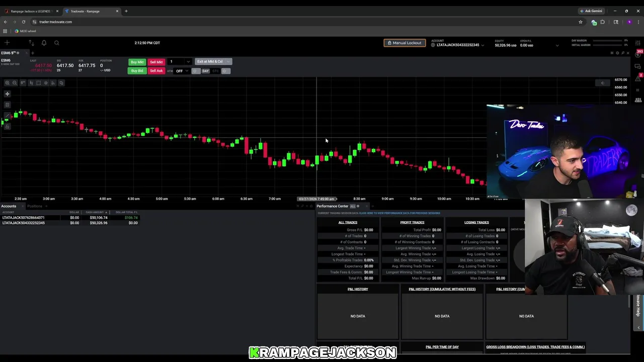644x362 pixels.
Task: Open the alerts bell icon
Action: click(x=44, y=43)
